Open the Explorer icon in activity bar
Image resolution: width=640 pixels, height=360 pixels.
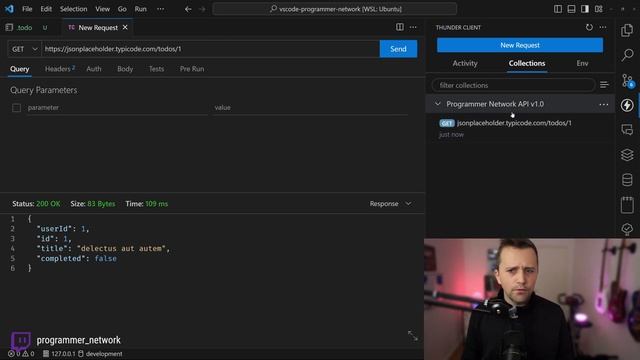pos(627,30)
